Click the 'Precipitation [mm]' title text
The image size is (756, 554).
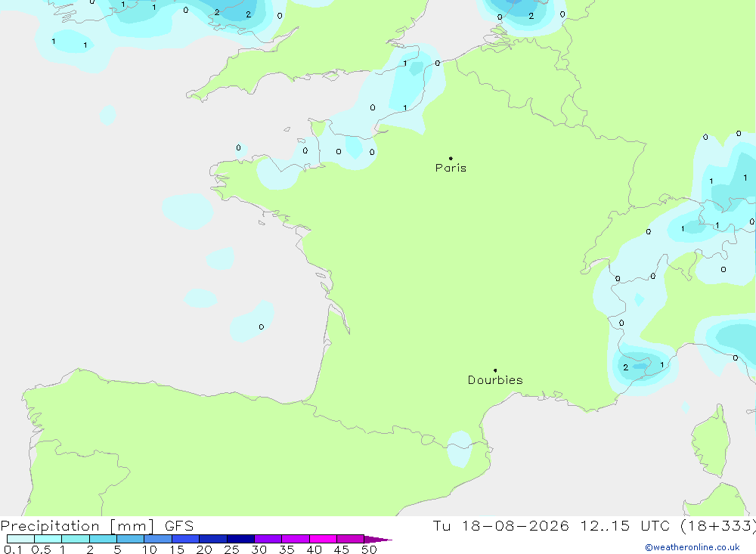click(x=77, y=526)
